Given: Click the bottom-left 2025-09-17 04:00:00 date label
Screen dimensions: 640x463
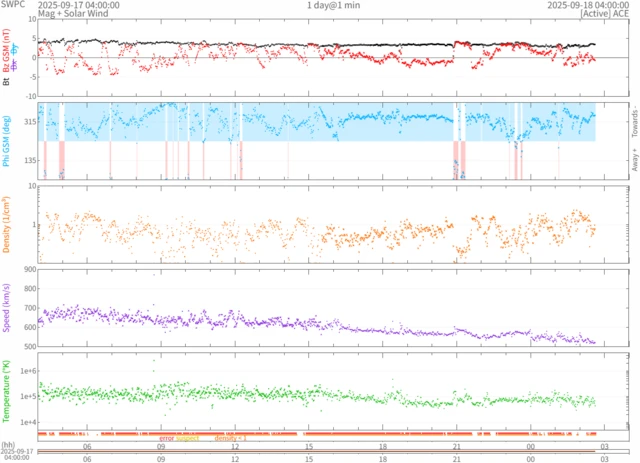Looking at the screenshot, I should pyautogui.click(x=15, y=455).
